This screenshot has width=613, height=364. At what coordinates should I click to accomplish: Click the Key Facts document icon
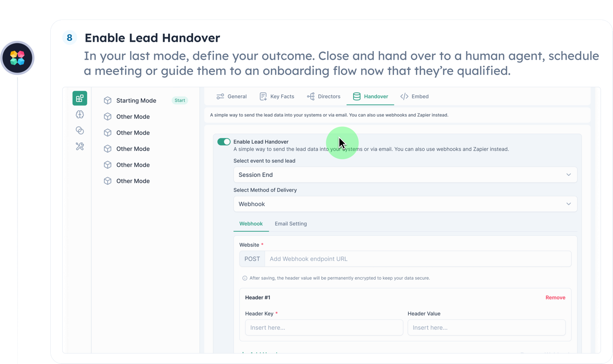coord(263,96)
